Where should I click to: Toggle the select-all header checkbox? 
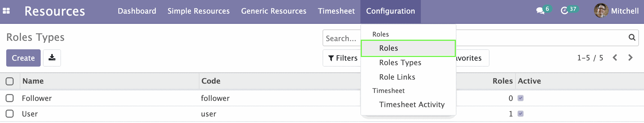[10, 81]
